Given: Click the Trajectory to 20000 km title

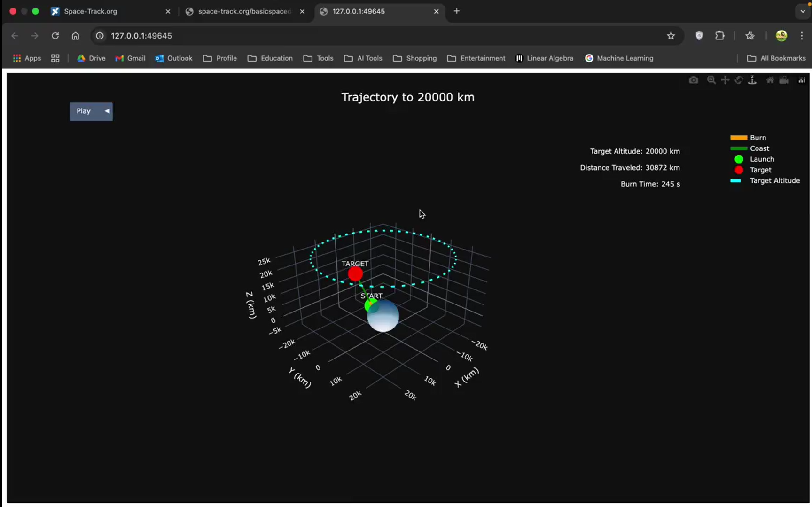Looking at the screenshot, I should [x=408, y=97].
